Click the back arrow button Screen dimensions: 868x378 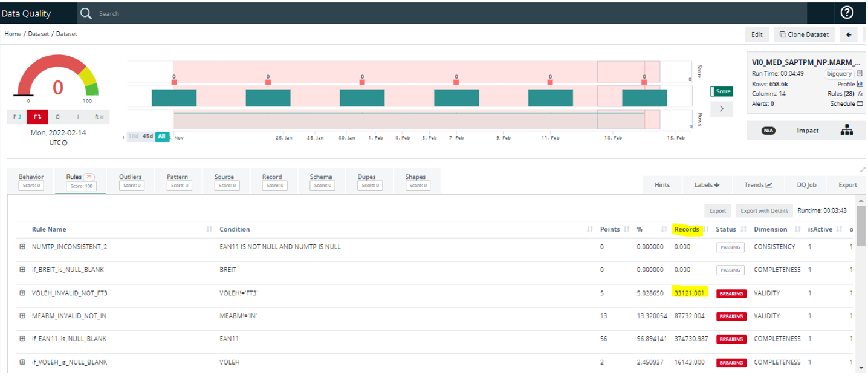849,34
